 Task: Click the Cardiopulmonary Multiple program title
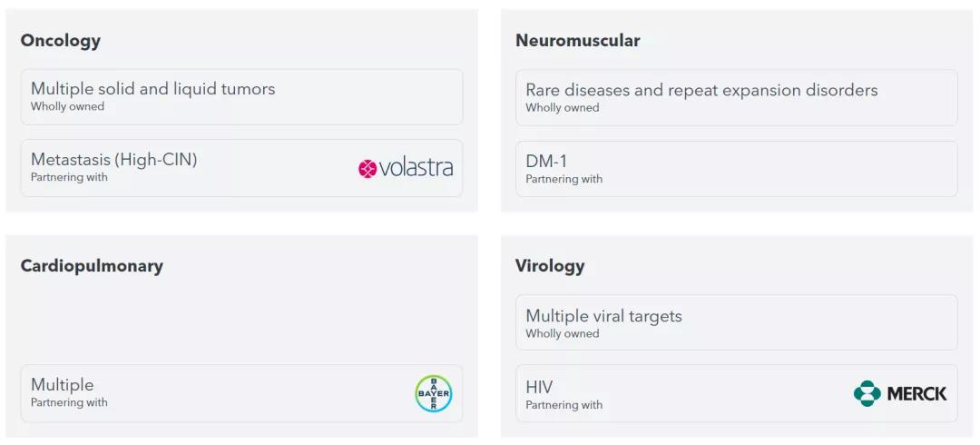pyautogui.click(x=63, y=384)
